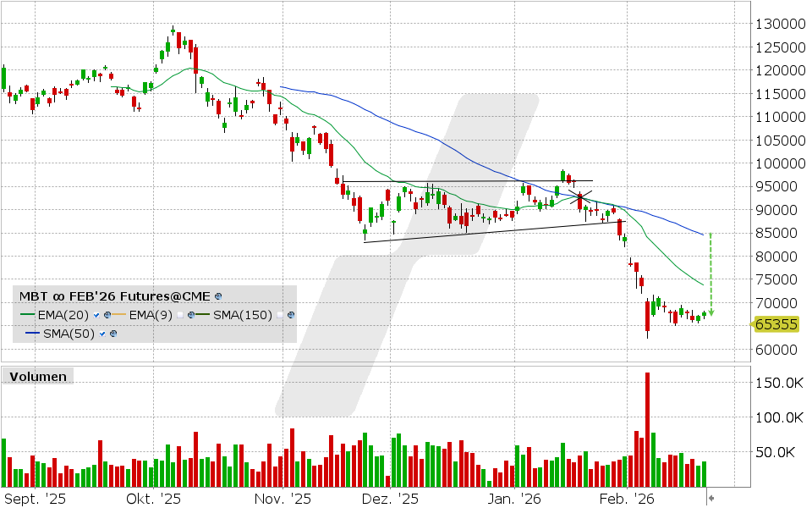The height and width of the screenshot is (508, 812).
Task: Click the dashed green arrow near SMA(50)
Action: (x=710, y=273)
